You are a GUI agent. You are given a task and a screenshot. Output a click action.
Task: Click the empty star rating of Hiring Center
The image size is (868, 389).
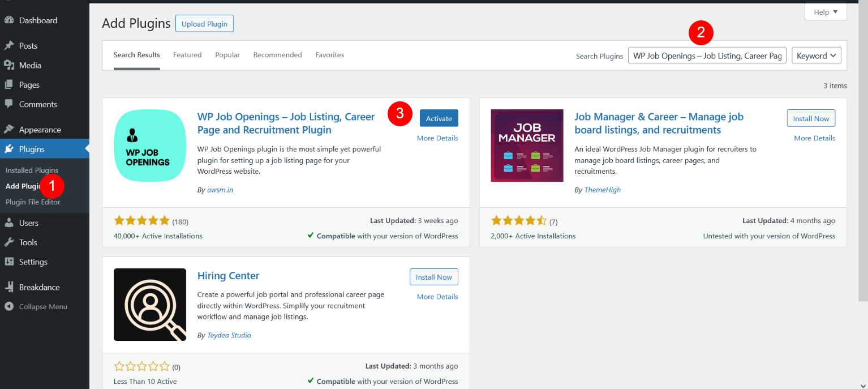[x=141, y=366]
